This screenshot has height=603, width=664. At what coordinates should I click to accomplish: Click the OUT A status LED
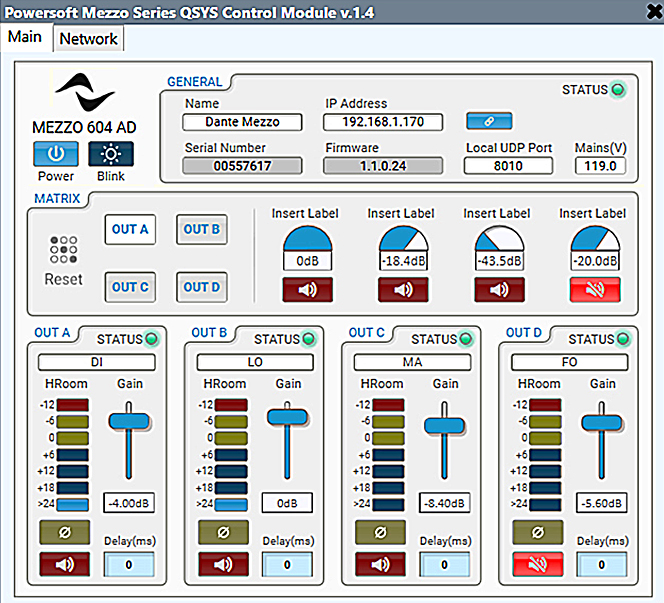click(x=151, y=339)
